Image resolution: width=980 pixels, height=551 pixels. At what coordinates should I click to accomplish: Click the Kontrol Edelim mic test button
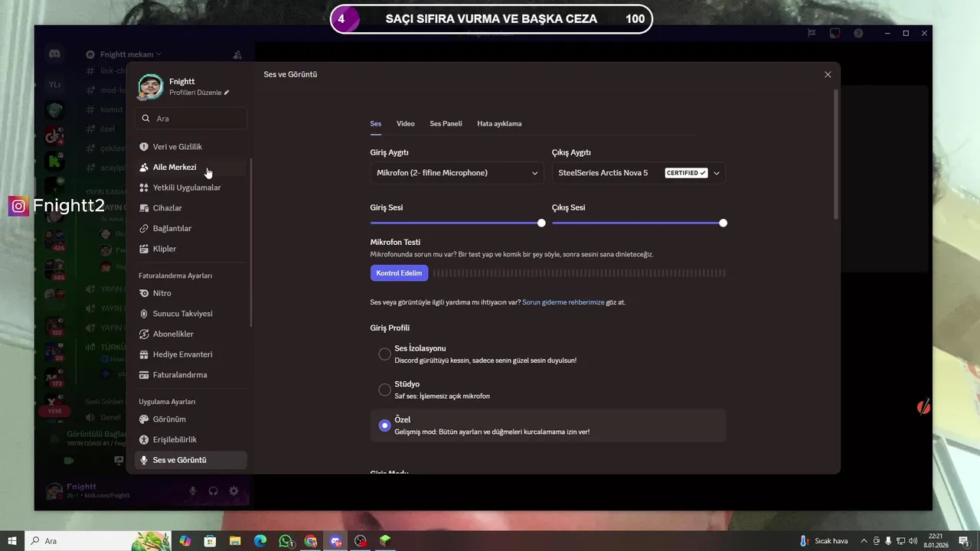tap(399, 273)
